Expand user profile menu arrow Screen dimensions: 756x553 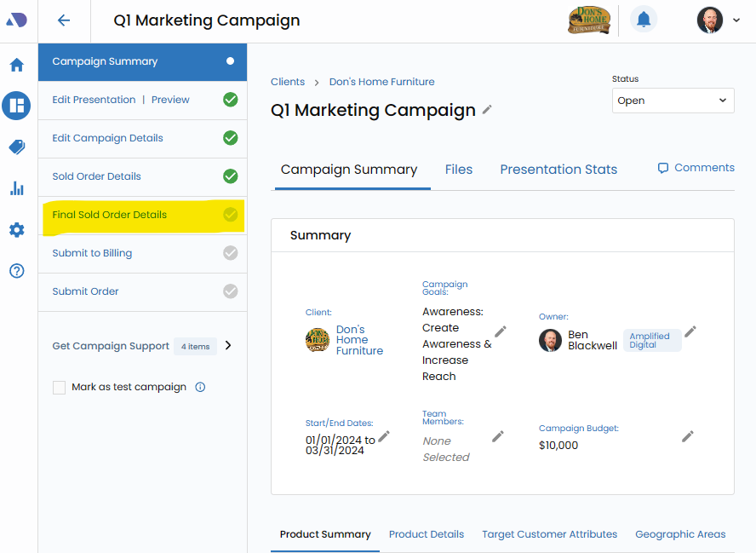[736, 20]
